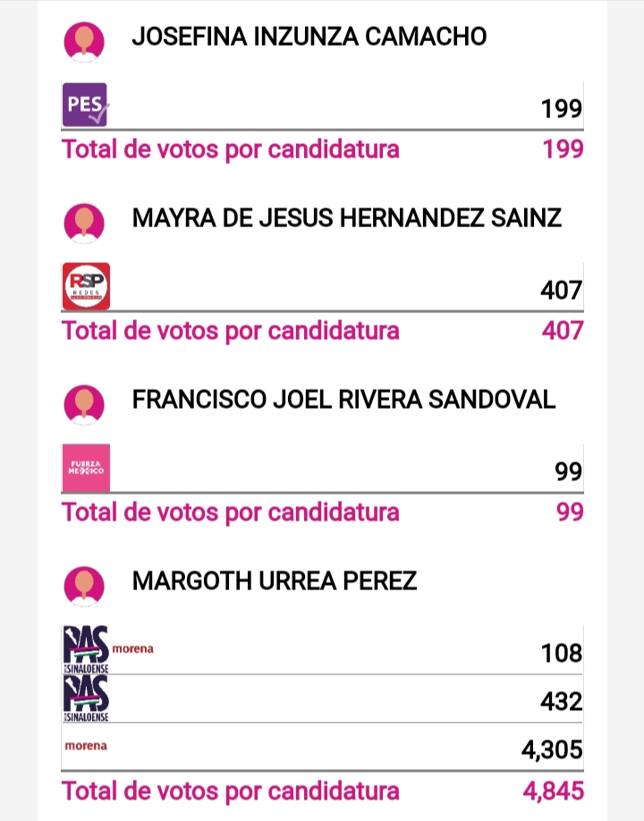Click the total votes label showing 199
Viewport: 644px width, 821px height.
pyautogui.click(x=231, y=148)
